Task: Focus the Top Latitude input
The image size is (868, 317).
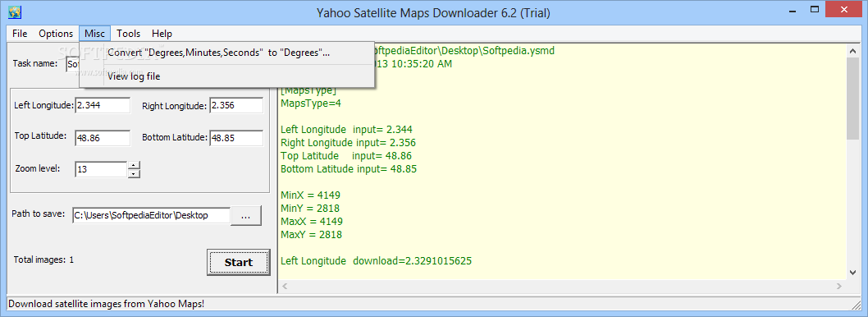Action: [103, 138]
